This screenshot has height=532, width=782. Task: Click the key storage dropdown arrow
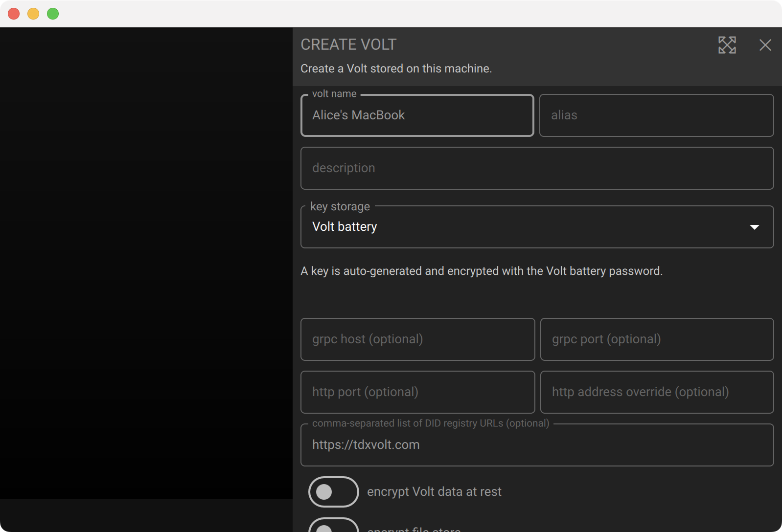[x=754, y=227]
